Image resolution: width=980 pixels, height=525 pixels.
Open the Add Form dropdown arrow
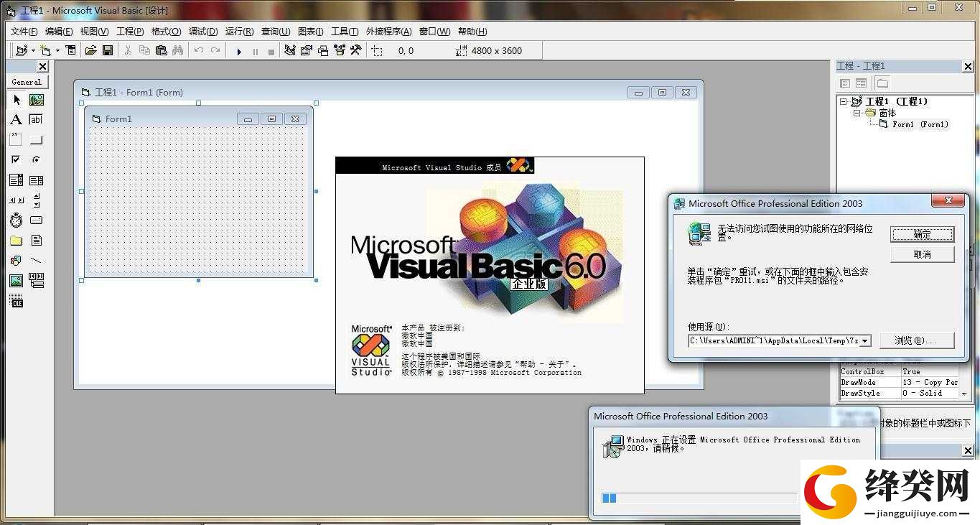[57, 51]
